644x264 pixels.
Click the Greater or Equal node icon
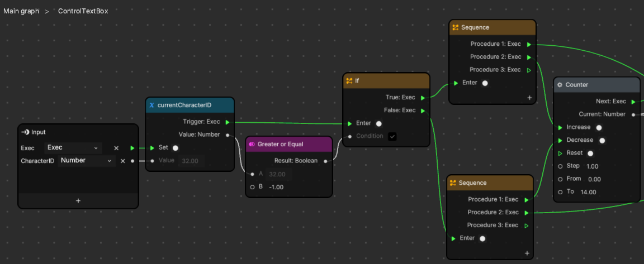click(x=252, y=144)
